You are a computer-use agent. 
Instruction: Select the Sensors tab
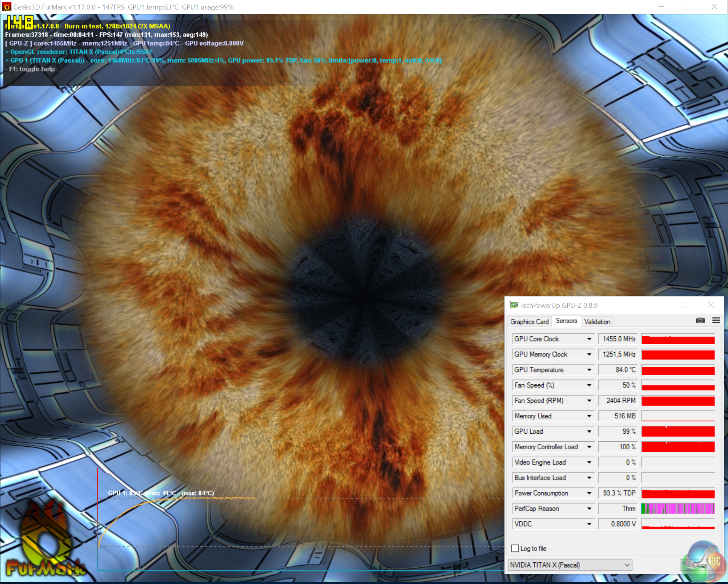pos(566,321)
